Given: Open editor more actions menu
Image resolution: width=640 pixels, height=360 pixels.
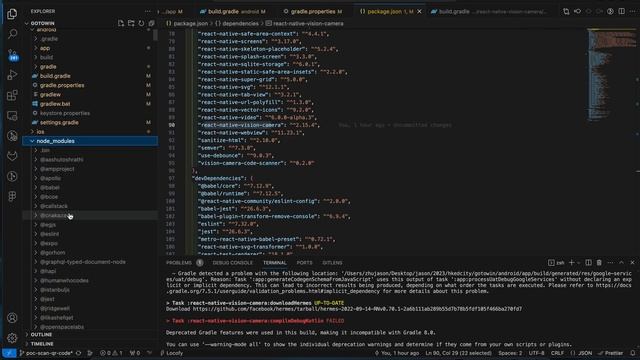Looking at the screenshot, I should click(x=633, y=11).
